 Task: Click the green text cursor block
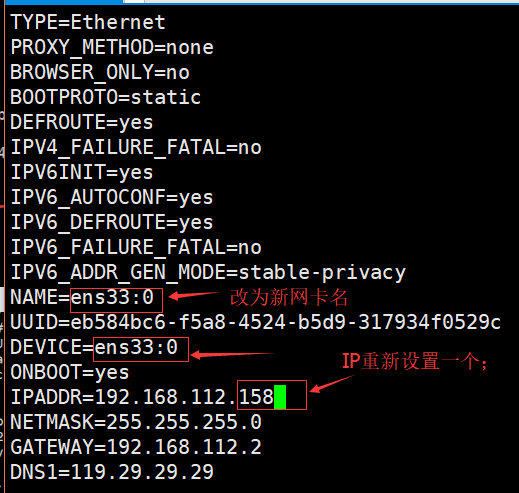[x=280, y=397]
